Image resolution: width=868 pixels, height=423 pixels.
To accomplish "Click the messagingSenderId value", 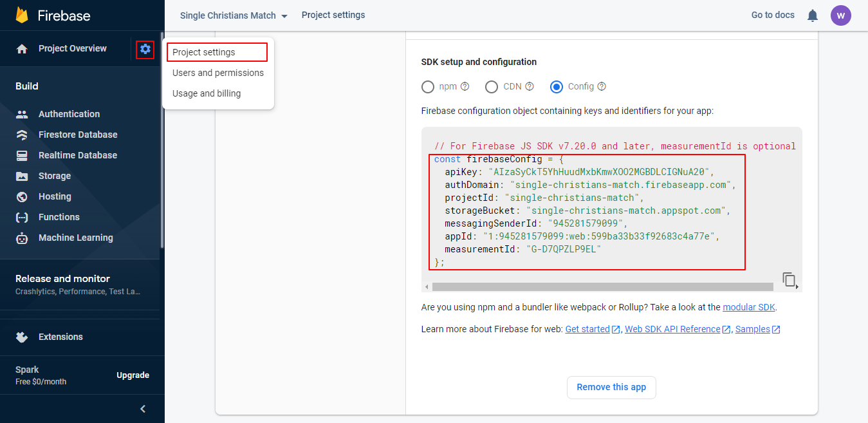I will coord(586,223).
